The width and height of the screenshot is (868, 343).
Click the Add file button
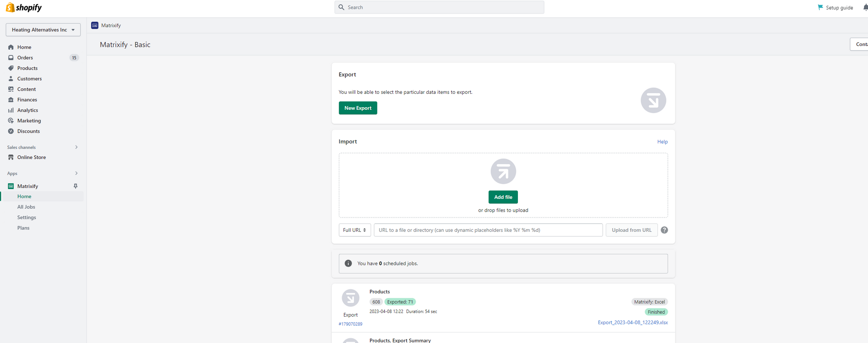point(503,197)
